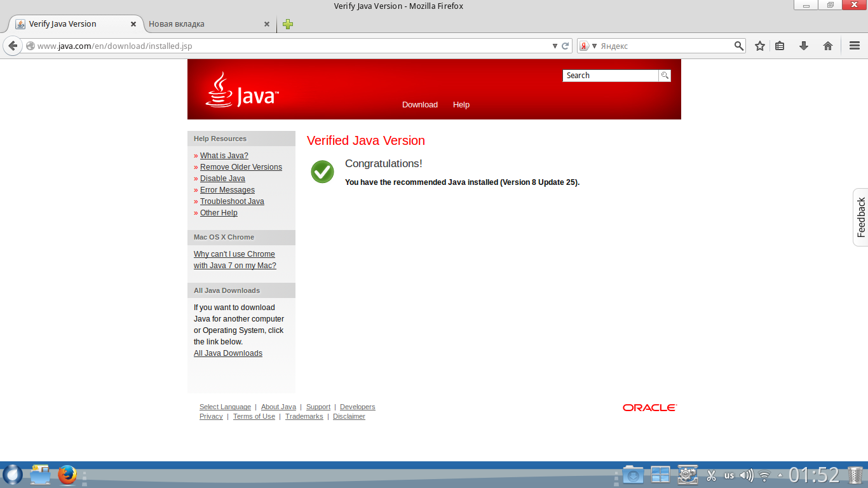The width and height of the screenshot is (868, 488).
Task: Switch the 'us' keyboard layout indicator
Action: 729,475
